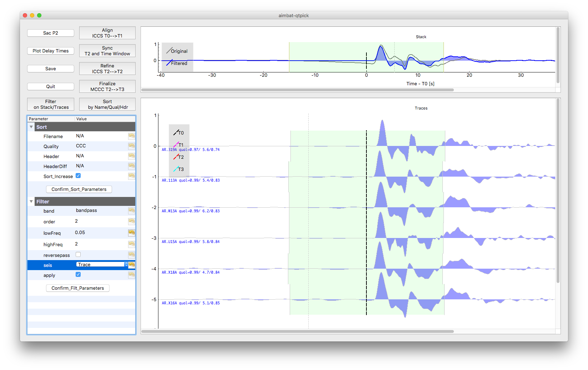Viewport: 588px width, 370px height.
Task: Click the T0 dashed marker in Traces
Action: [x=366, y=223]
